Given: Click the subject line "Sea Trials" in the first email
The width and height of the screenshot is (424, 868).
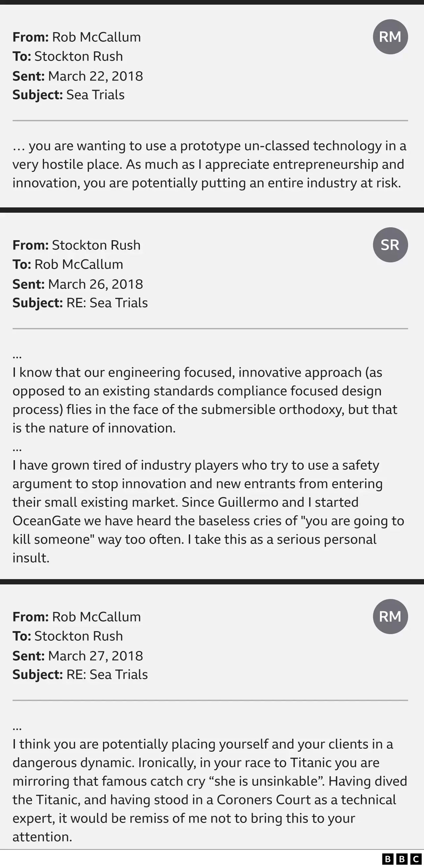Looking at the screenshot, I should point(95,95).
